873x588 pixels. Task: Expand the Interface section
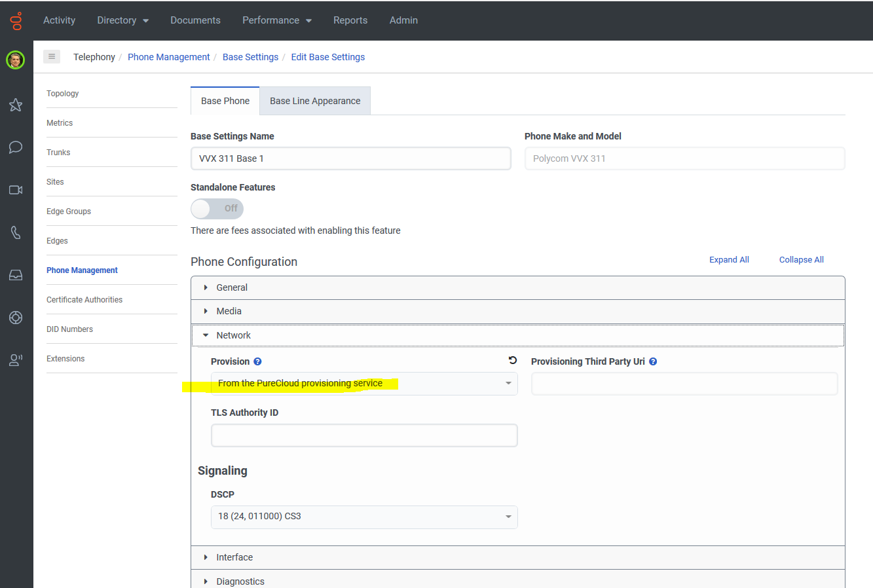click(234, 557)
